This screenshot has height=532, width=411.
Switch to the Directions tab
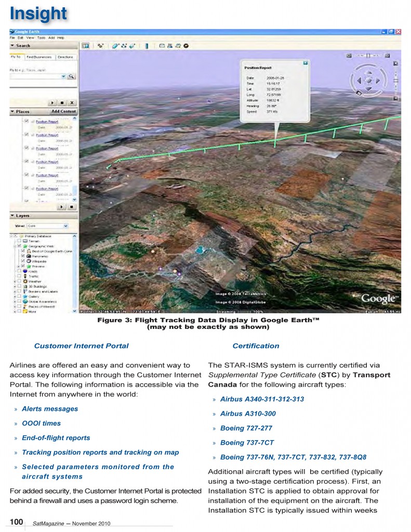[65, 57]
